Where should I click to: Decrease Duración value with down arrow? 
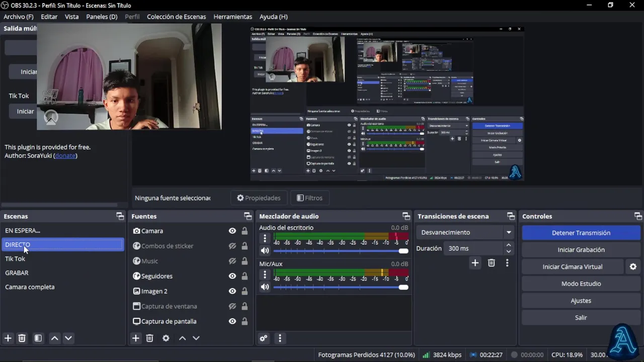coord(509,251)
